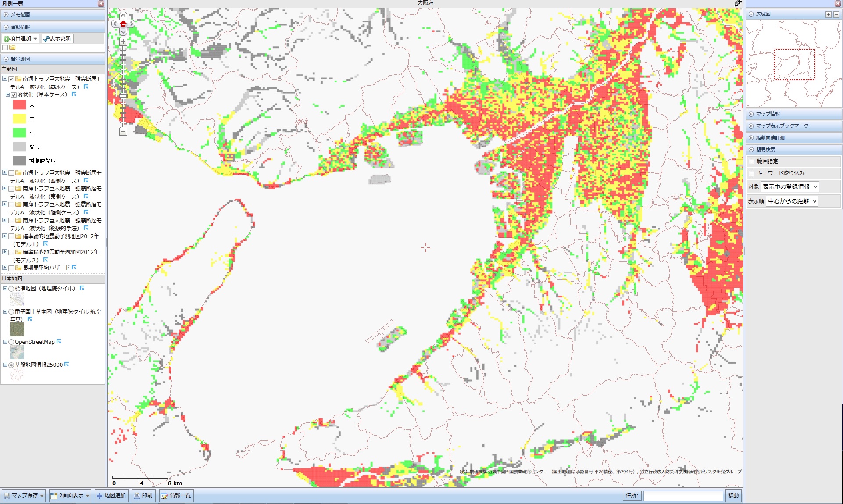This screenshot has width=843, height=504.
Task: Zoom out with the minus button
Action: click(123, 131)
